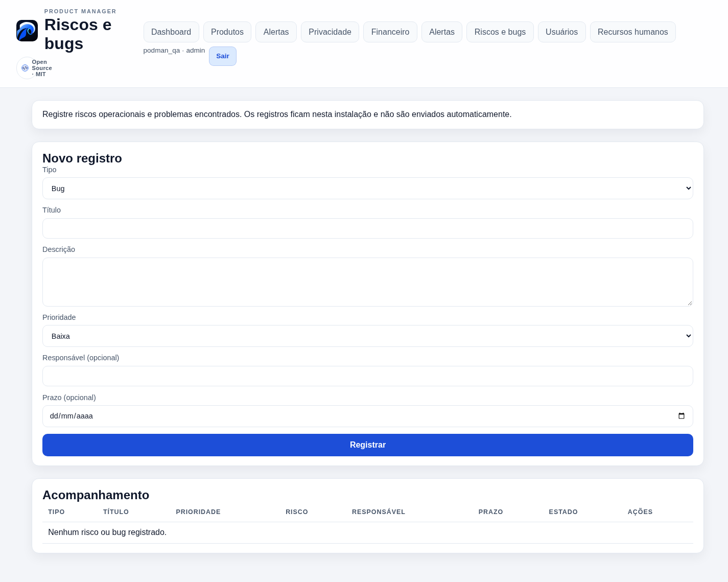Click the Sair logout button

pos(223,56)
